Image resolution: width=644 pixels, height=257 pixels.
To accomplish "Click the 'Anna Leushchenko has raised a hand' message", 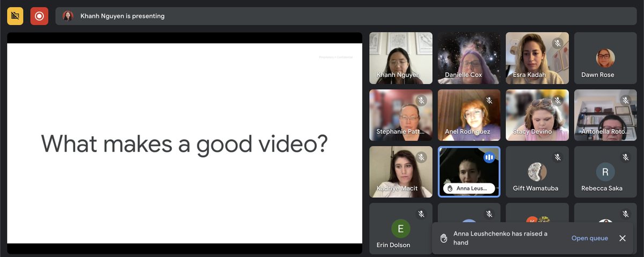I will pyautogui.click(x=500, y=238).
